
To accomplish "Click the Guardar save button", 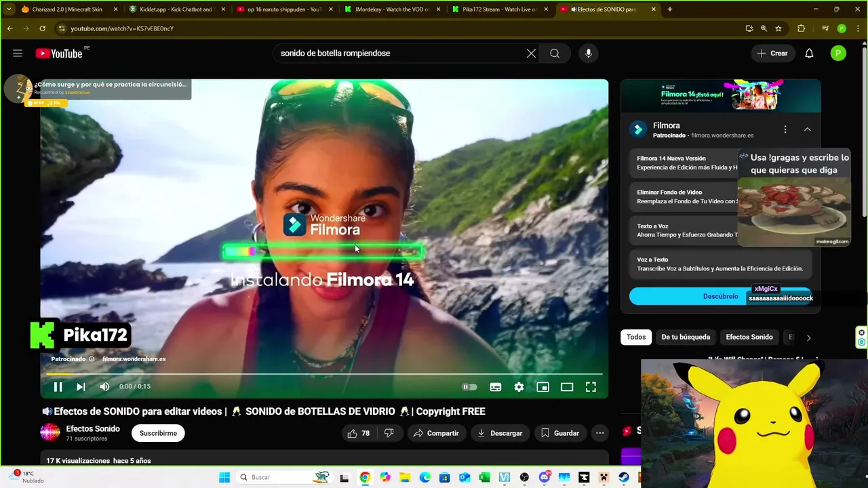I will click(x=560, y=433).
